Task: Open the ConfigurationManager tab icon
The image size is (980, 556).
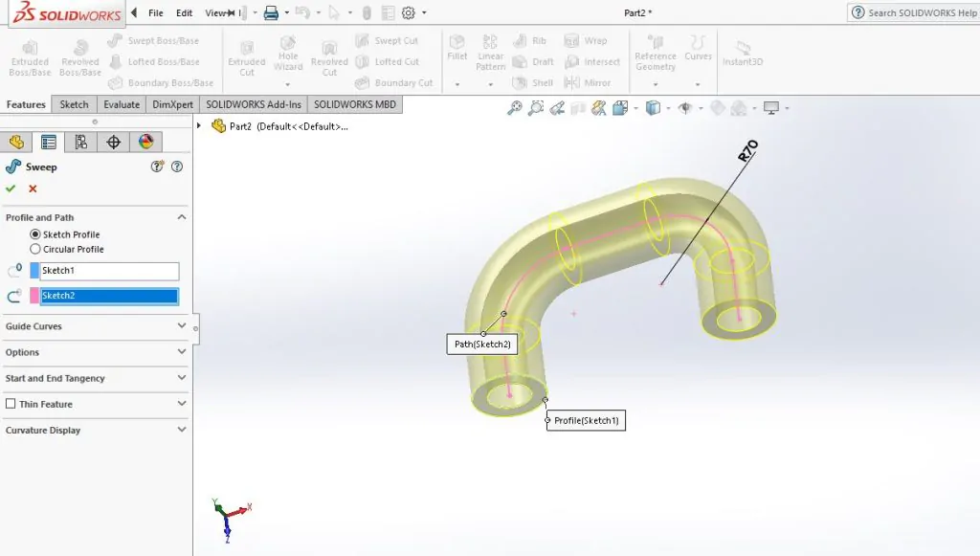Action: click(x=81, y=142)
